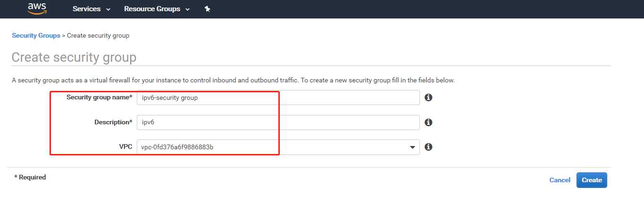Expand the chevron beside Services
The height and width of the screenshot is (203, 644).
point(108,9)
